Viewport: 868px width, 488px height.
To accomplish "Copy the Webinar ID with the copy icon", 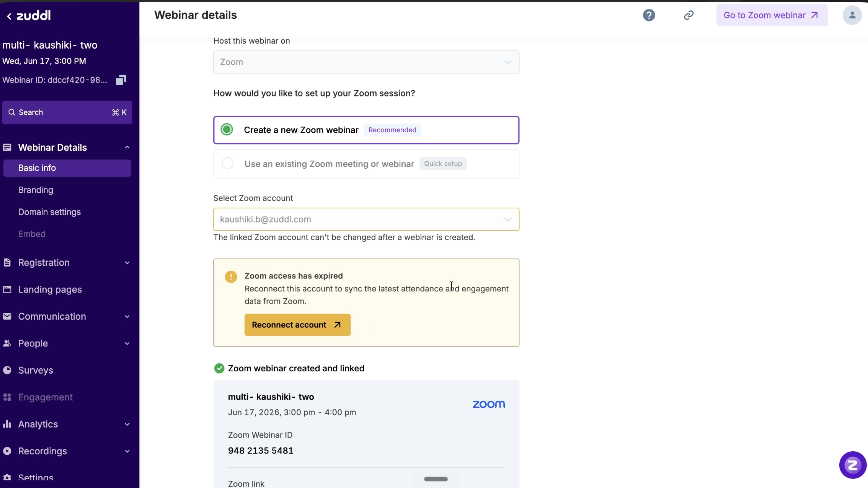I will coord(121,80).
